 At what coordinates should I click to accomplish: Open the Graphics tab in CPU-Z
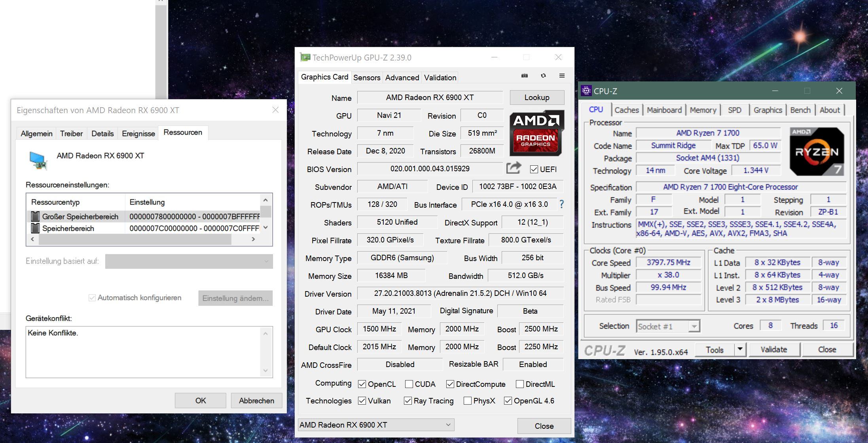768,110
